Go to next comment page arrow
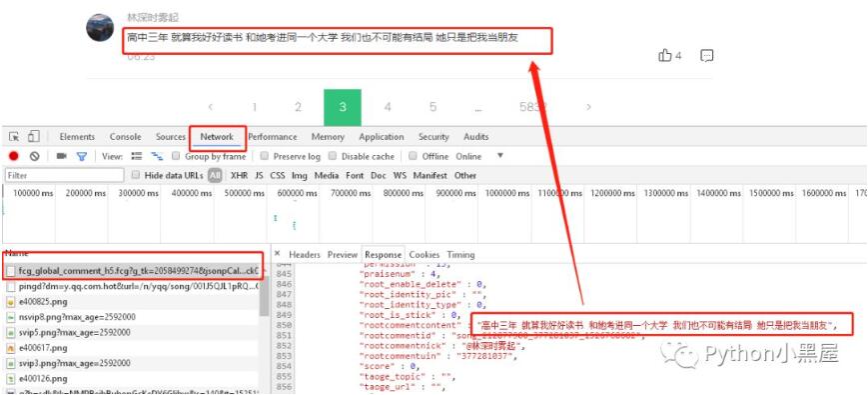Screen dimensions: 868x395 [x=588, y=107]
